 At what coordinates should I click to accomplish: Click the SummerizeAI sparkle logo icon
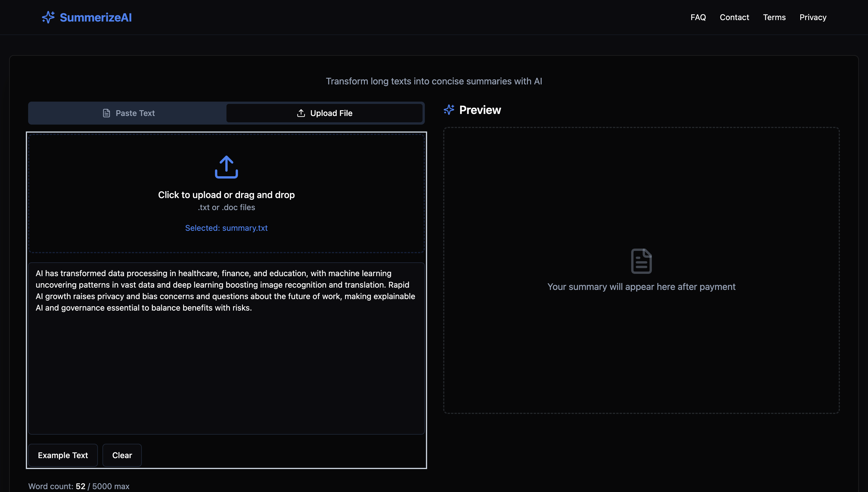tap(48, 17)
